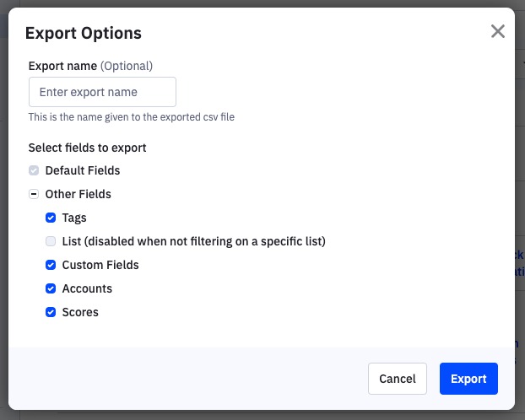Disable the Accounts checkbox

[51, 288]
